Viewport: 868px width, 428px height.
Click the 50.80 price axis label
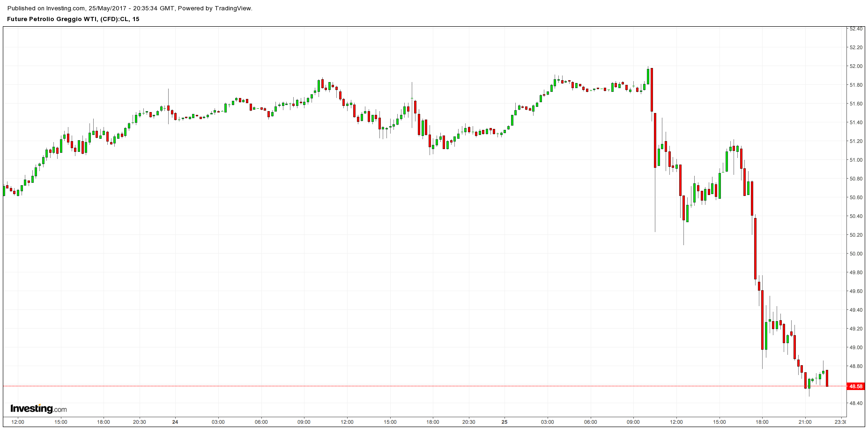coord(856,179)
